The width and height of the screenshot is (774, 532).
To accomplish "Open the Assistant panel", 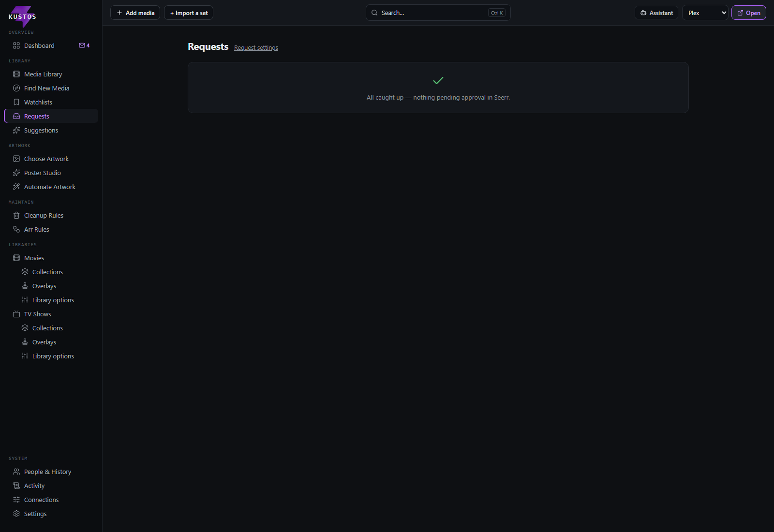I will coord(656,13).
